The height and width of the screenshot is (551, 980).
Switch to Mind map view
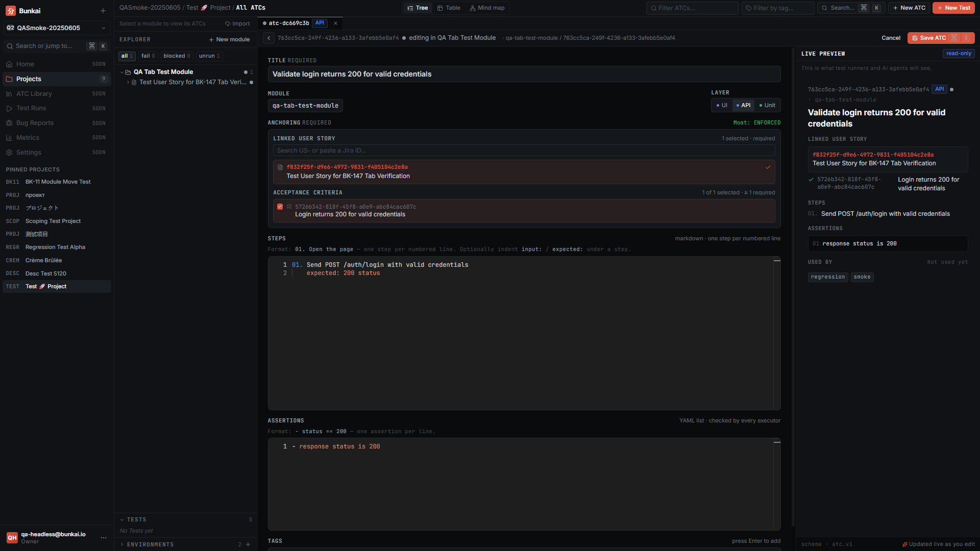click(487, 8)
